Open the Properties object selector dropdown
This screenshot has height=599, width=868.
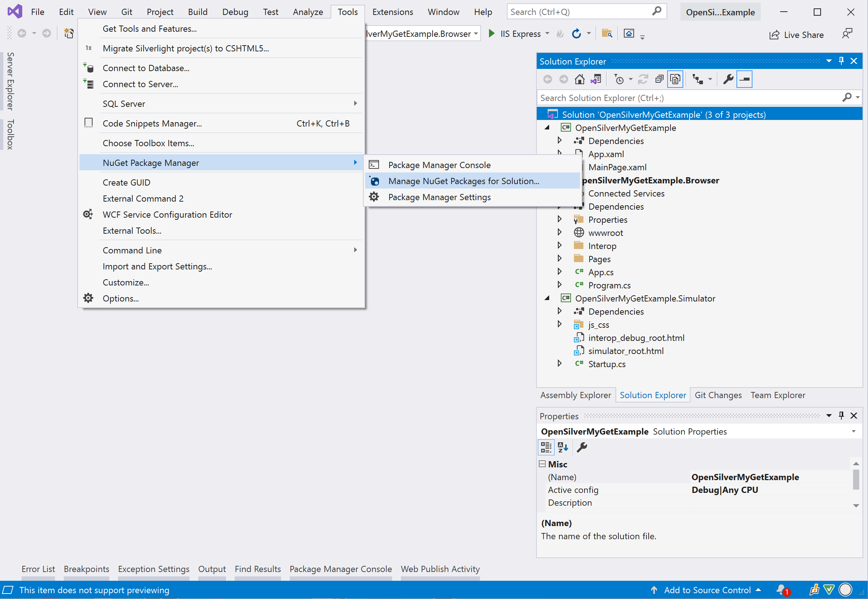click(x=853, y=431)
